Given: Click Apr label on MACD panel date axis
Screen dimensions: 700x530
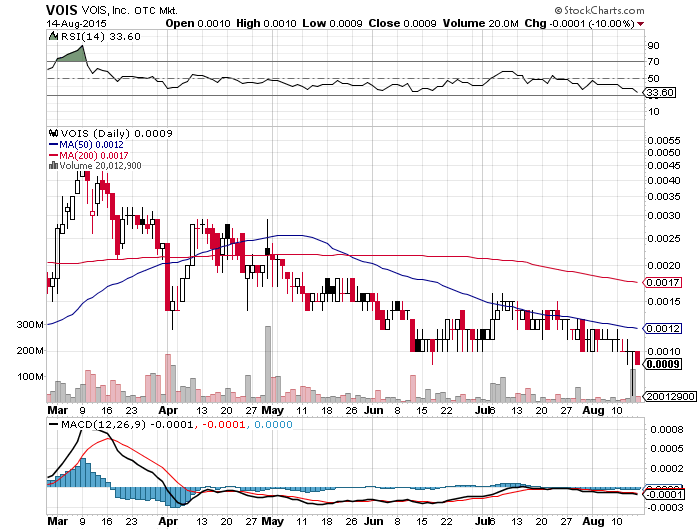Looking at the screenshot, I should point(168,521).
